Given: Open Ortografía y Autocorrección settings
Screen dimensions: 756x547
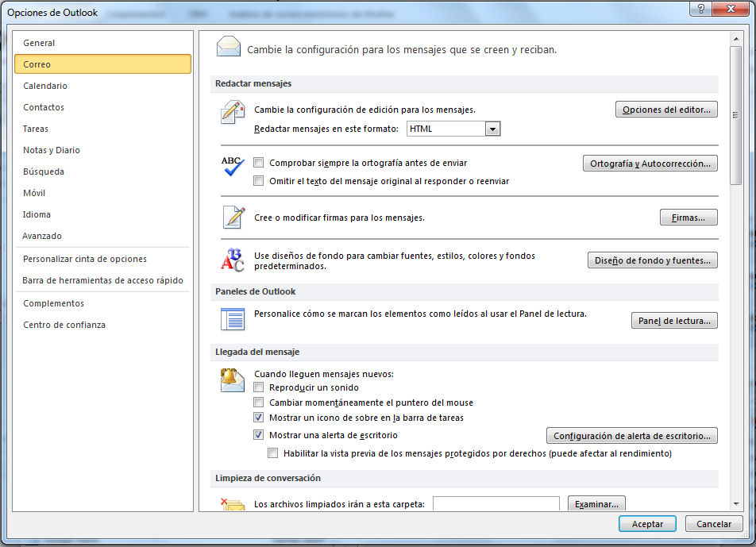Looking at the screenshot, I should pyautogui.click(x=650, y=164).
